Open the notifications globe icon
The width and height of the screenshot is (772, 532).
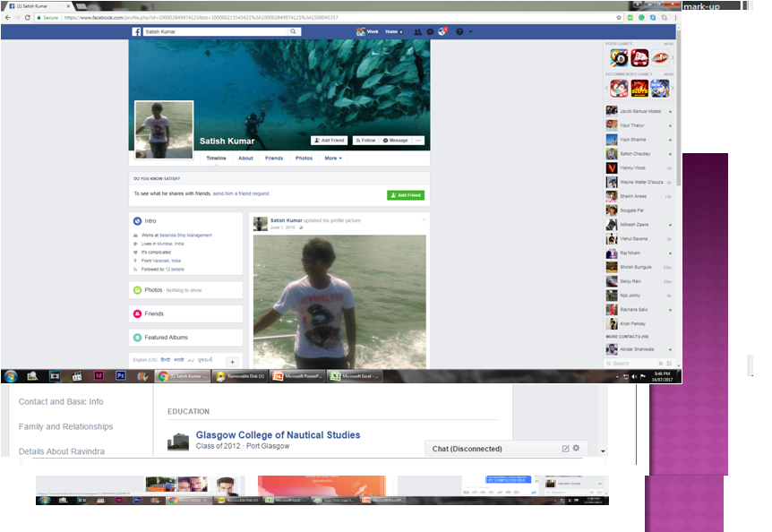tap(442, 31)
